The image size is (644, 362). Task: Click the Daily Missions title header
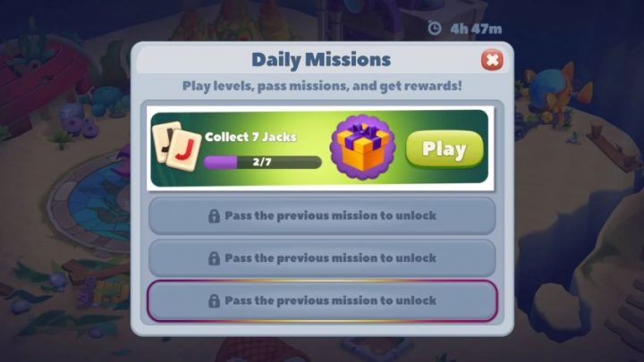321,60
